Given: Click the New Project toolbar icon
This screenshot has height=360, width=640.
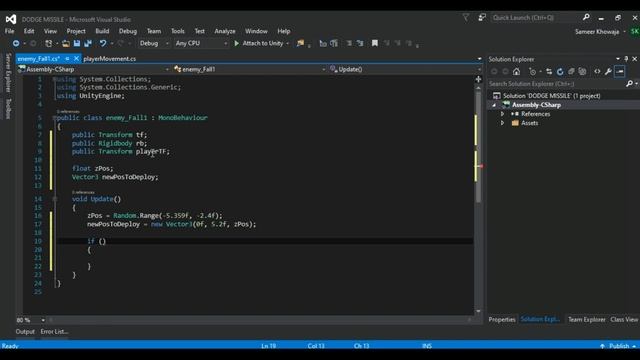Looking at the screenshot, I should tap(49, 43).
